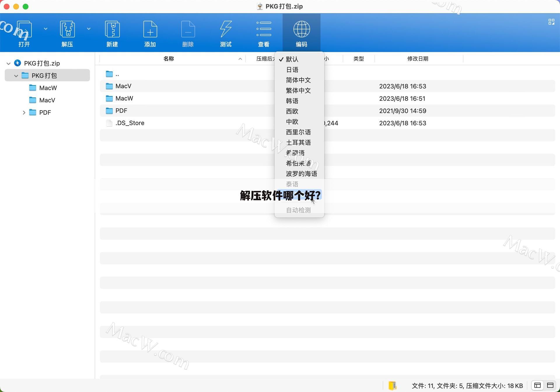Screen dimensions: 560x392
Task: Select 西欧 encoding option
Action: tap(299, 111)
